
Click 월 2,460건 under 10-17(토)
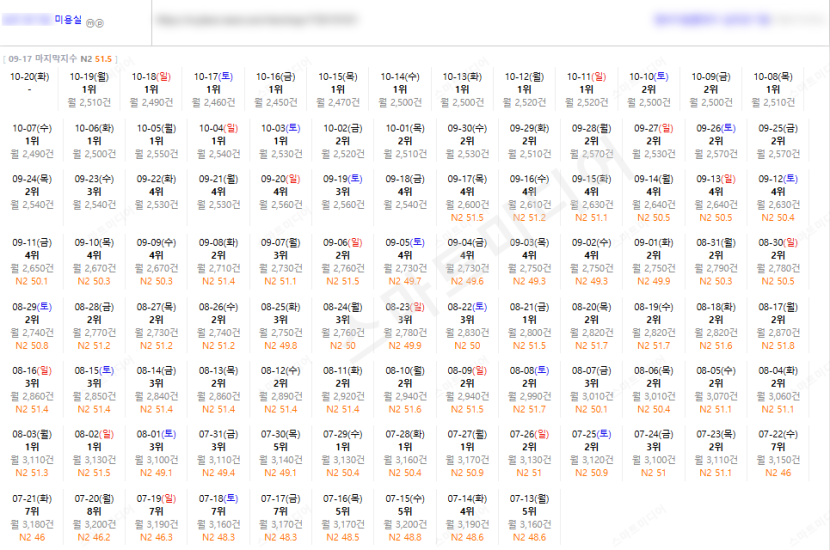(x=214, y=102)
